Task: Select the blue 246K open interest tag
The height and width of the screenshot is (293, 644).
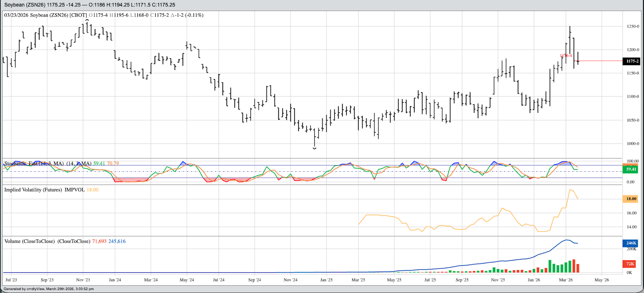Action: pyautogui.click(x=631, y=243)
